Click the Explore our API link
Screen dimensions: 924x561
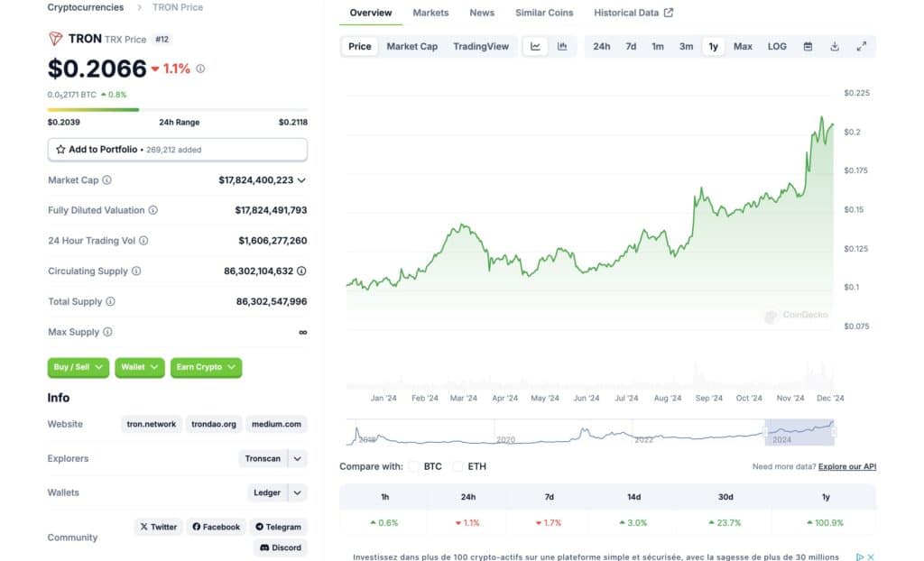[847, 466]
